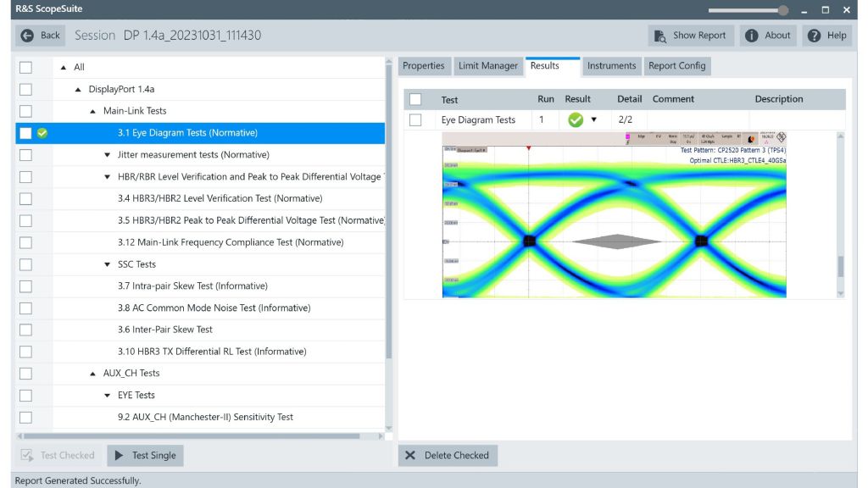Switch to the Limit Manager tab
Screen dimensions: 868x488
coord(487,66)
